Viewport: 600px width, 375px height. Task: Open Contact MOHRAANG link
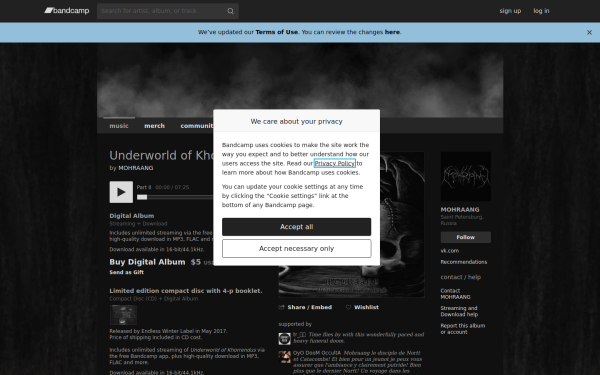(455, 294)
